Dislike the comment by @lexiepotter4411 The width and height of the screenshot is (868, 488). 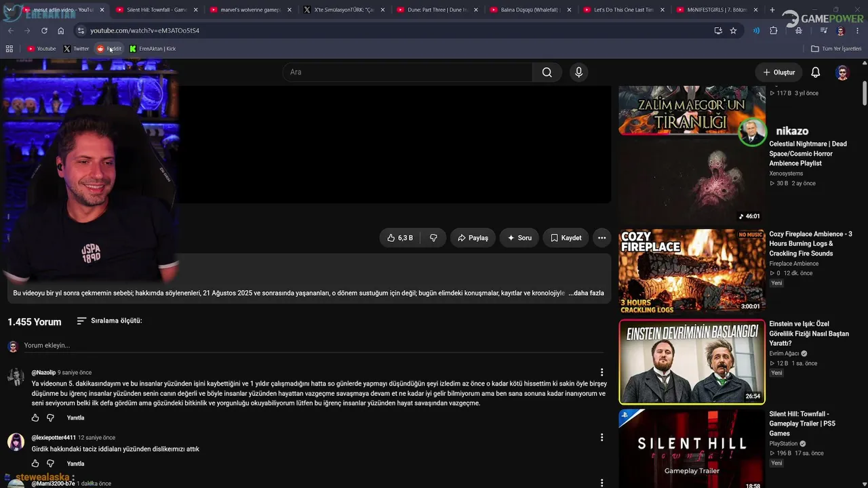coord(50,464)
